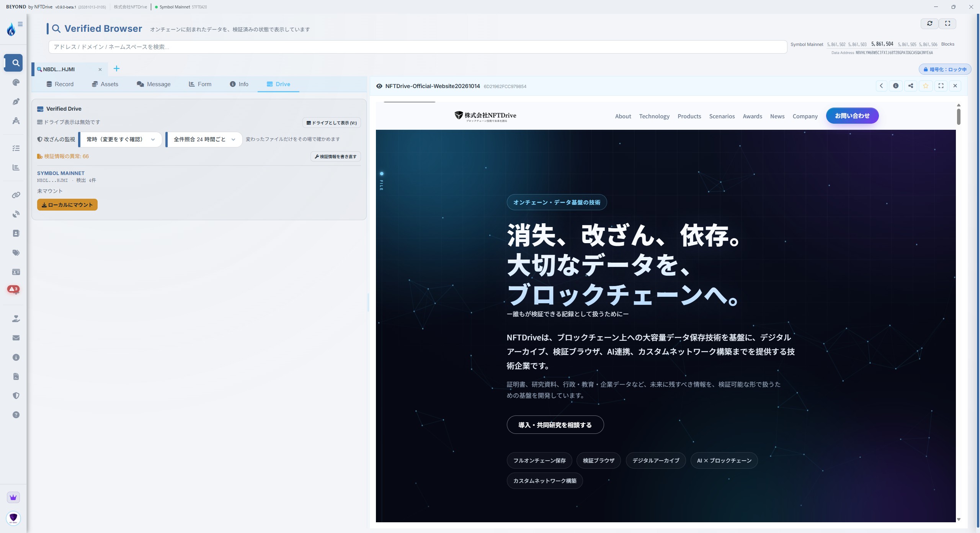Click the rewrite verification info button

pyautogui.click(x=335, y=157)
